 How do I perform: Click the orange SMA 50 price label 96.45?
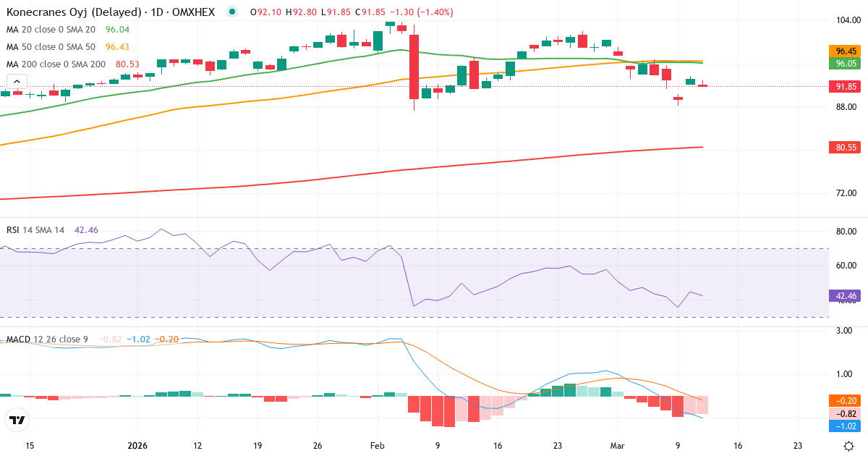click(844, 51)
